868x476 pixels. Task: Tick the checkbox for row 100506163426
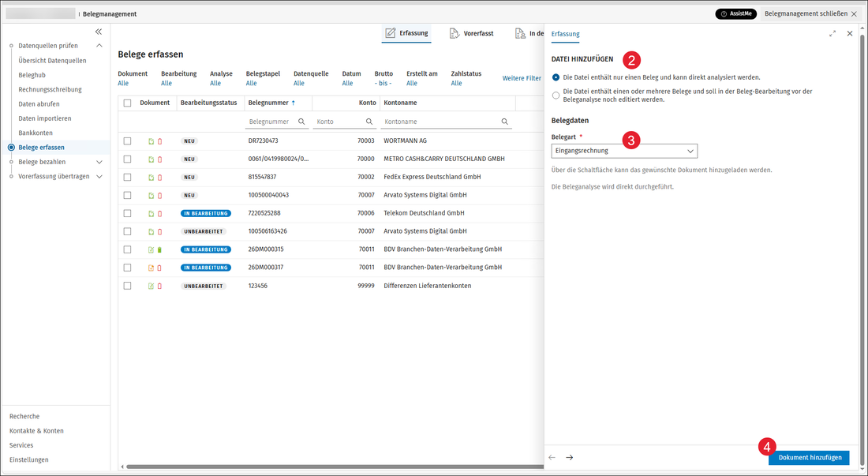tap(127, 231)
